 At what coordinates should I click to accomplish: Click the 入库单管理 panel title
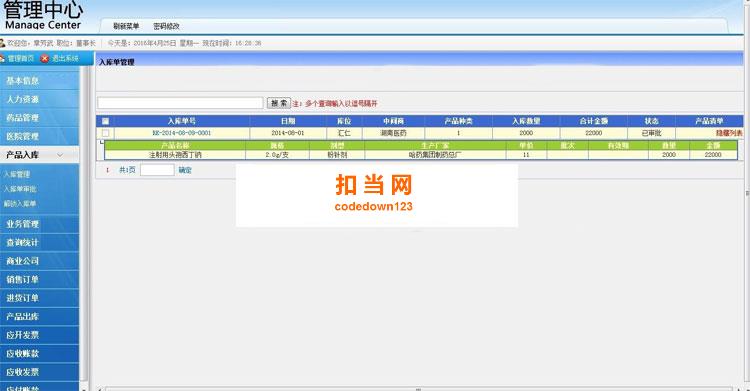coord(117,62)
